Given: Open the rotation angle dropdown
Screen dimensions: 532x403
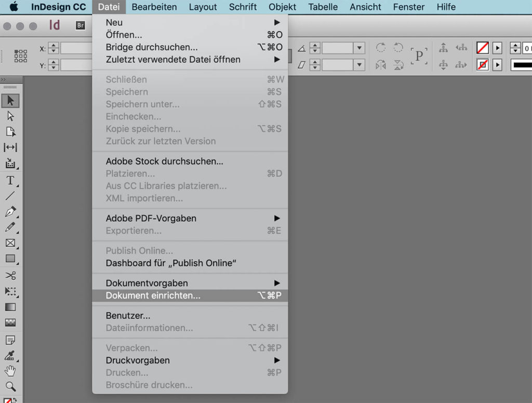Looking at the screenshot, I should (360, 48).
